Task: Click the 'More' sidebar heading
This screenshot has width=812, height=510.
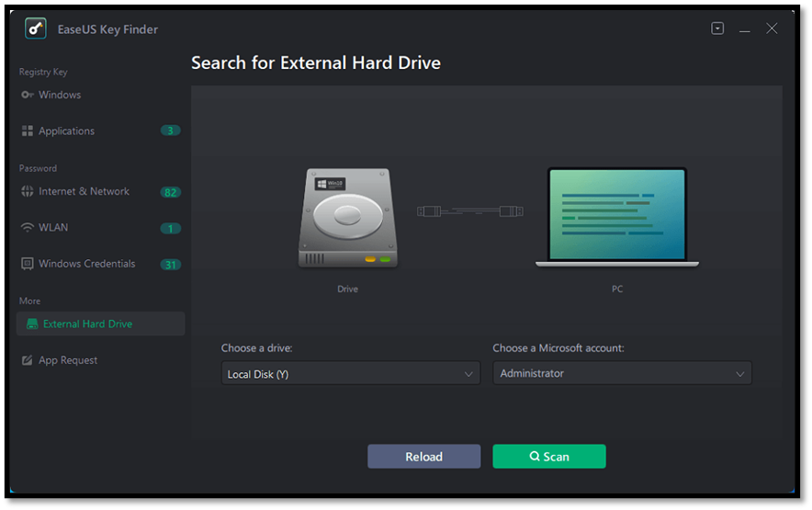Action: click(29, 300)
